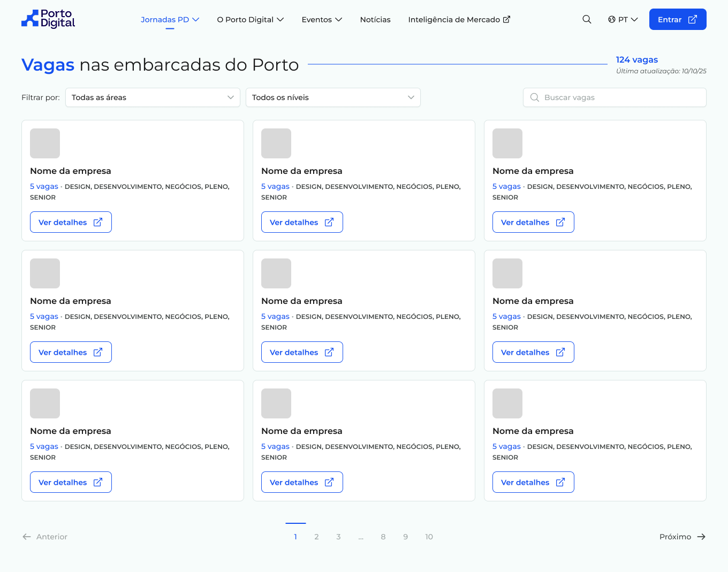
Task: Click the external link icon beside Inteligência de Mercado
Action: 506,19
